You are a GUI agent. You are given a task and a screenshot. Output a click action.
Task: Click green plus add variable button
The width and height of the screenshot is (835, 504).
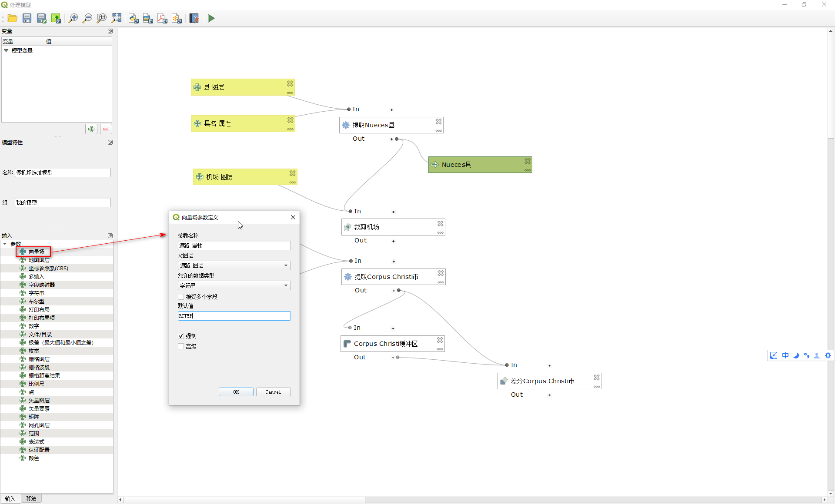(91, 129)
